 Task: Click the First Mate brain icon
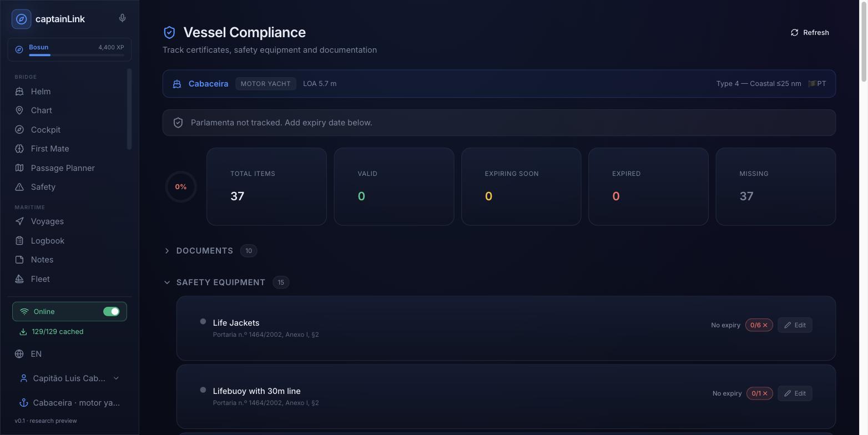coord(19,149)
